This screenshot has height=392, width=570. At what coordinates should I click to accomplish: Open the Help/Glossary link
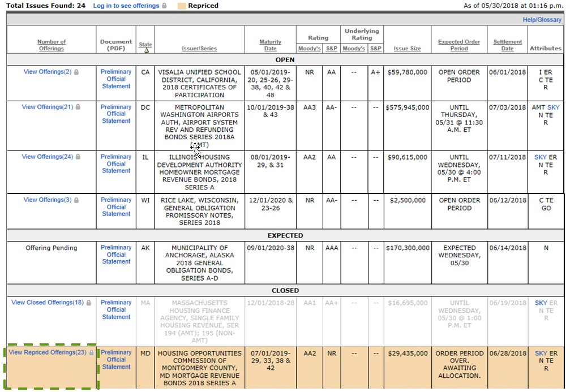tap(542, 20)
